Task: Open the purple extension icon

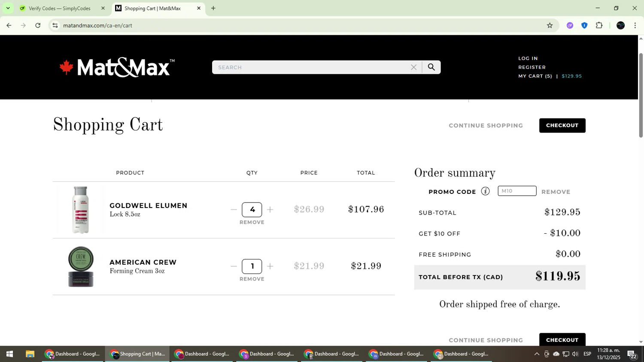Action: pyautogui.click(x=570, y=25)
